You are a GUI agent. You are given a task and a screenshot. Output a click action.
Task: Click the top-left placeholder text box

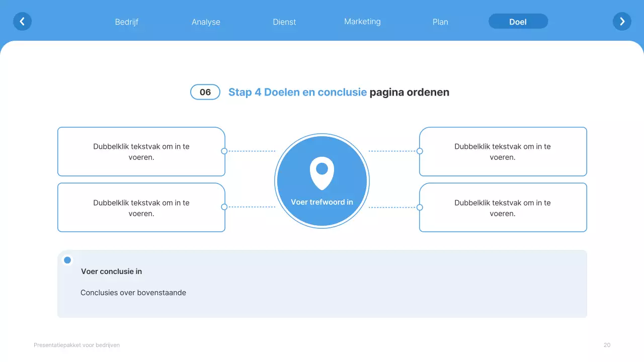coord(141,151)
